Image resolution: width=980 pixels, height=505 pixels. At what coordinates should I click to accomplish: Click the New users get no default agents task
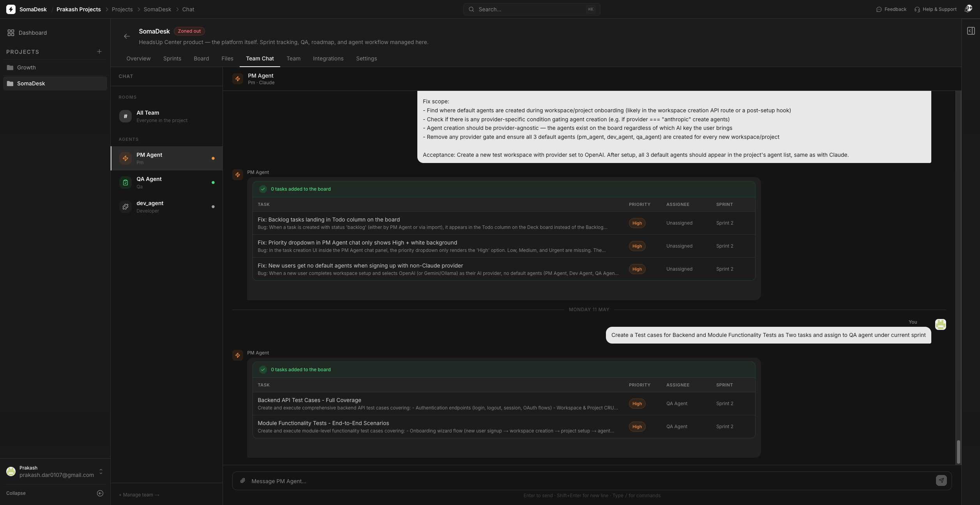(x=504, y=269)
